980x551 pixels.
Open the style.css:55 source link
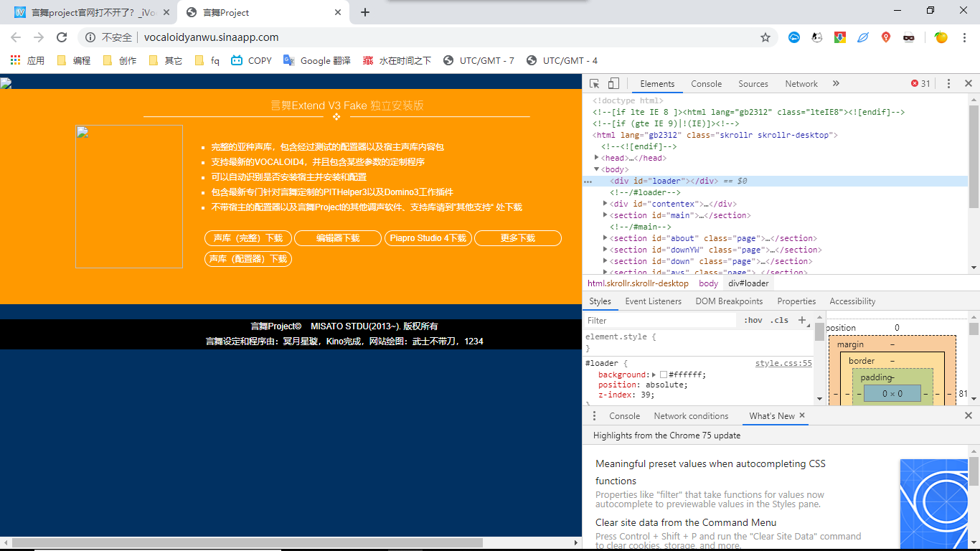(783, 364)
